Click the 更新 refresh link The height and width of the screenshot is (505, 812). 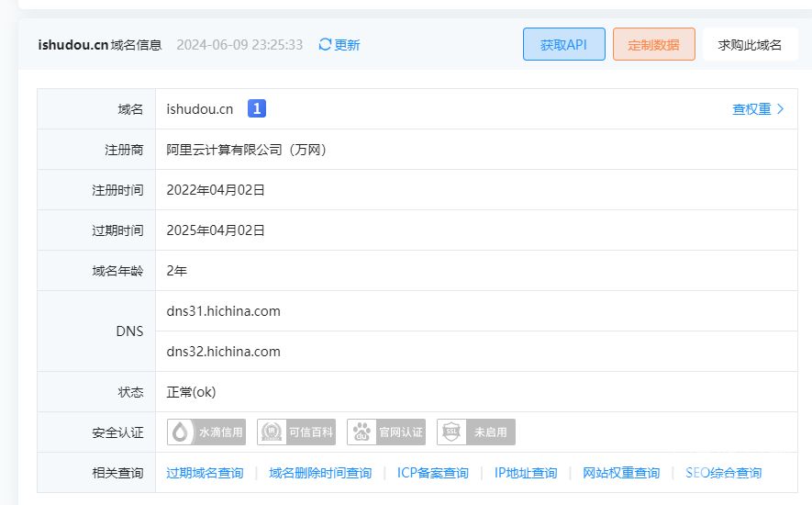point(347,45)
